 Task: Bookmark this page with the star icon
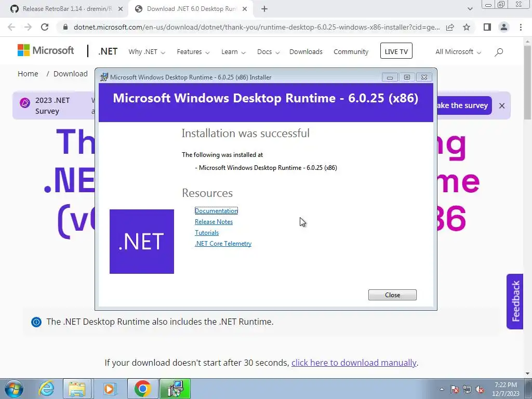click(467, 27)
